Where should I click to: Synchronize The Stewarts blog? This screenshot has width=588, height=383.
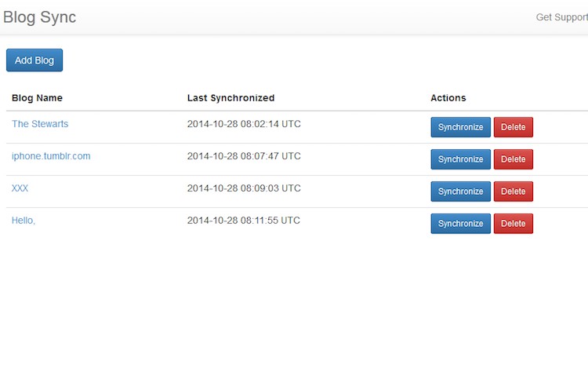coord(460,127)
